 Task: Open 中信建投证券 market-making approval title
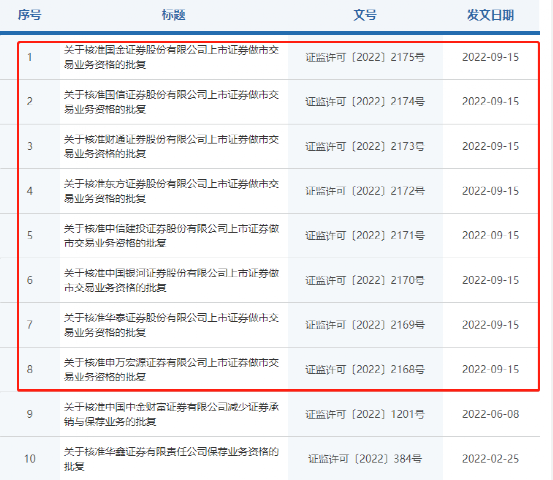(171, 236)
